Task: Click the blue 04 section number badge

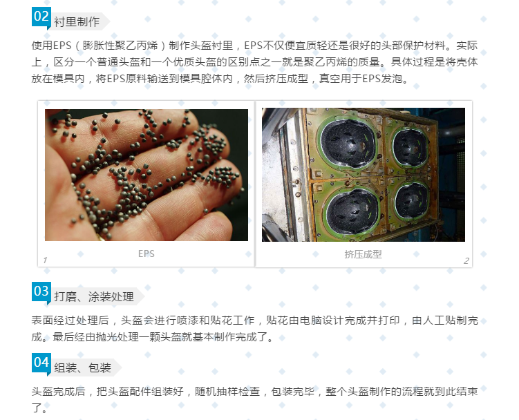Action: 41,363
